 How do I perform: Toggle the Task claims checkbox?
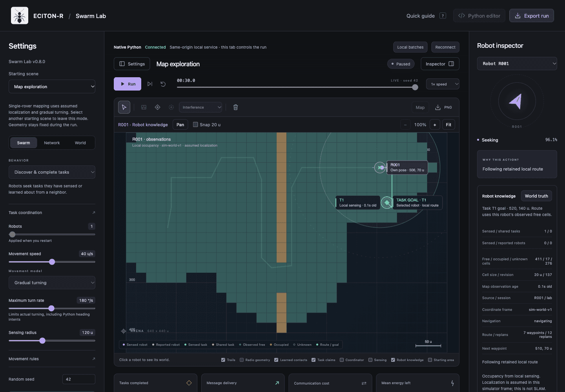[313, 360]
